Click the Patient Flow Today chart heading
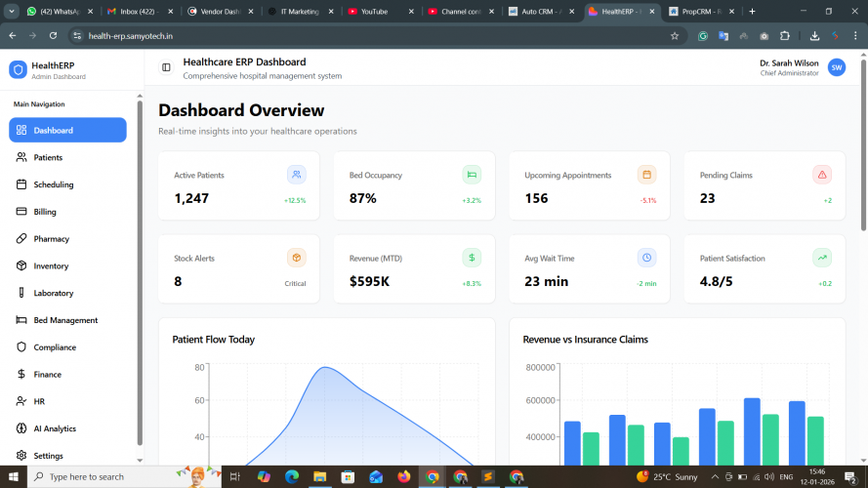Image resolution: width=868 pixels, height=488 pixels. pyautogui.click(x=213, y=340)
